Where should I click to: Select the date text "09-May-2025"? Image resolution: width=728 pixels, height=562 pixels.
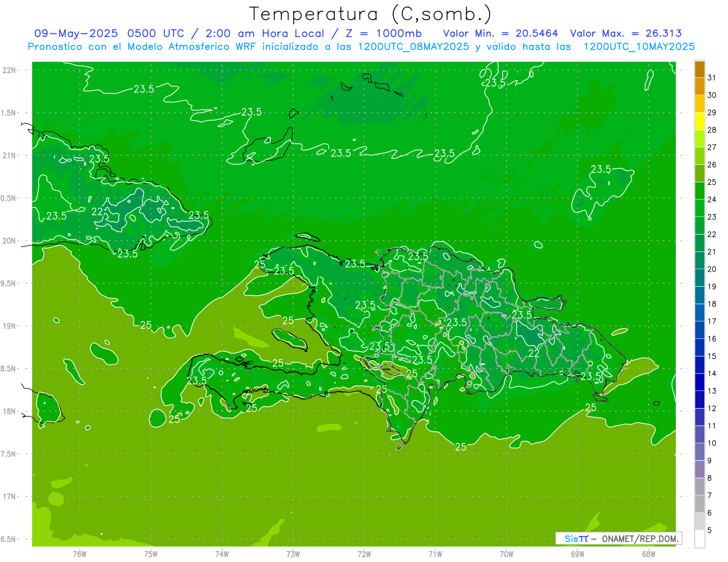[x=77, y=33]
